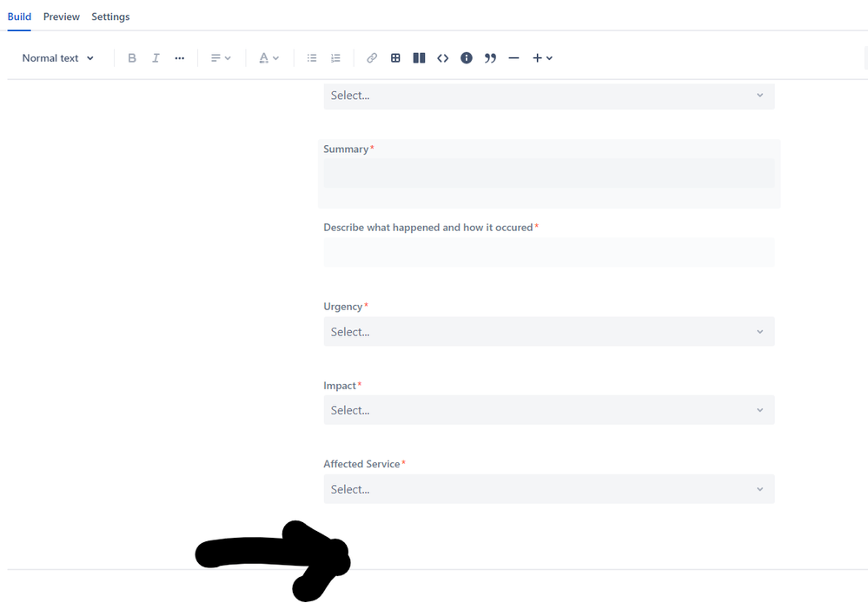
Task: Click the Summary field label
Action: pyautogui.click(x=346, y=149)
